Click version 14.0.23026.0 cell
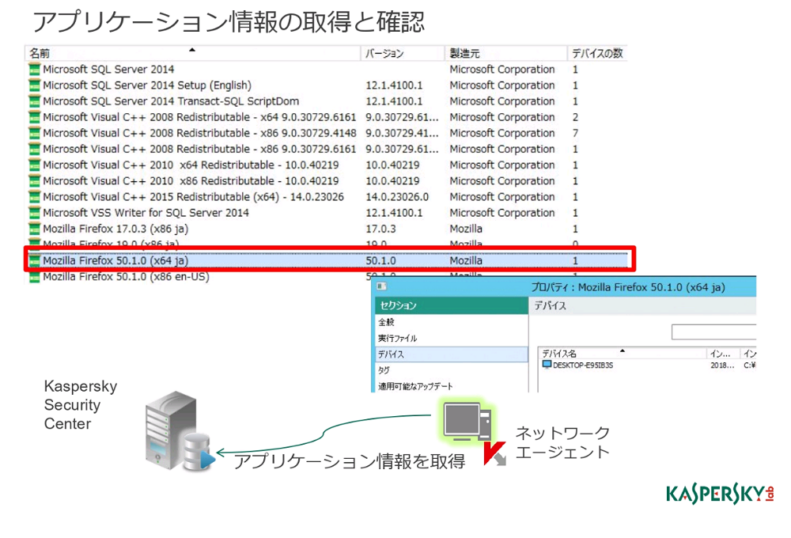 click(x=397, y=197)
